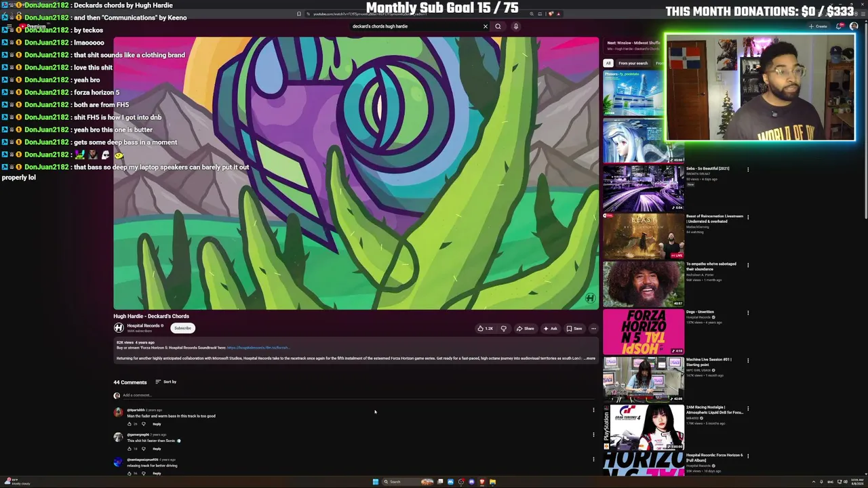Like the 'fader and warm bass' comment

click(x=129, y=424)
